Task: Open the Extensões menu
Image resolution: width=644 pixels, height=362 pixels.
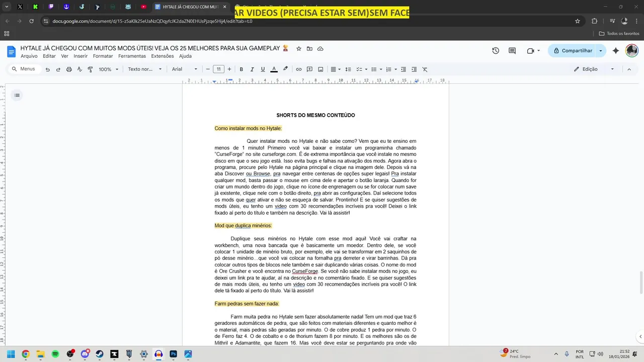Action: [163, 56]
